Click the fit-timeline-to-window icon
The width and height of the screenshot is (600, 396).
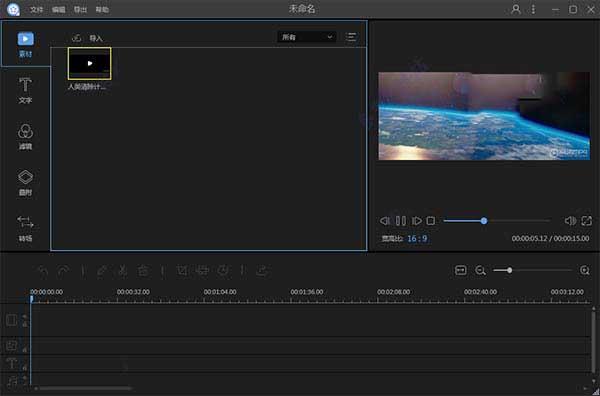(460, 270)
